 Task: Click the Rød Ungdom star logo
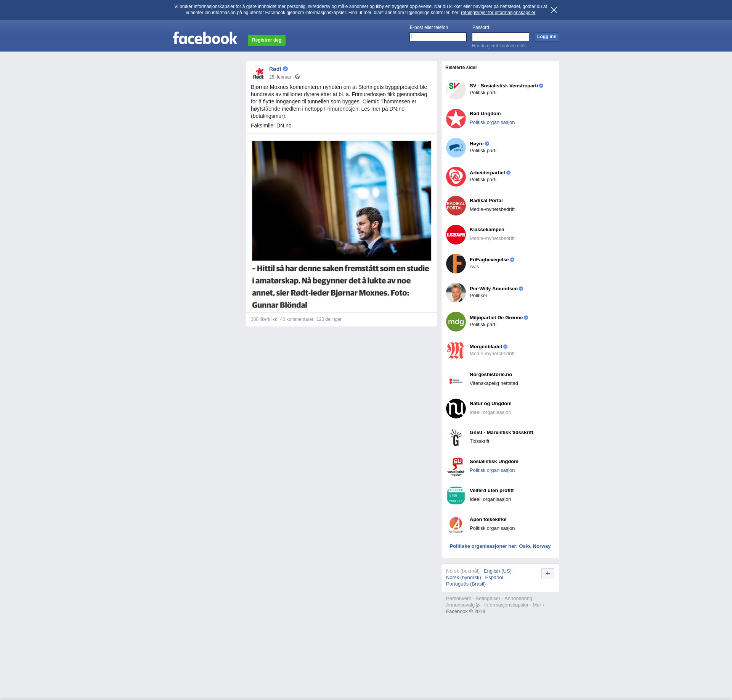point(456,119)
